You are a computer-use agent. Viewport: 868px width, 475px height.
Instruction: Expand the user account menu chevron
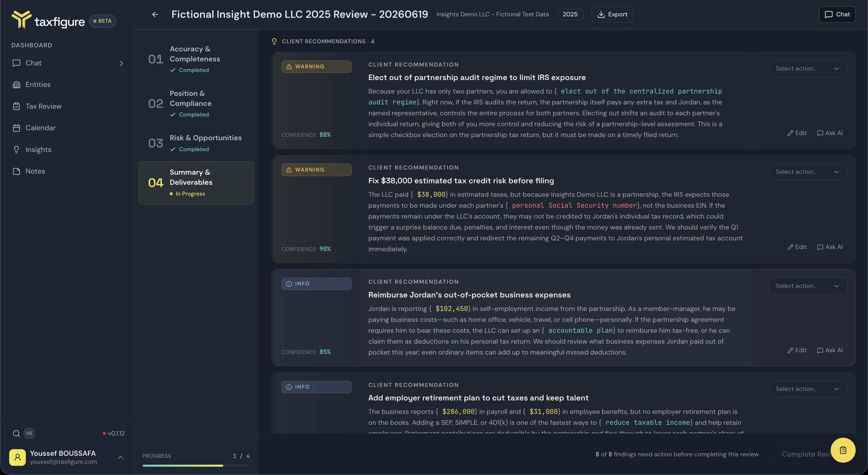(121, 457)
